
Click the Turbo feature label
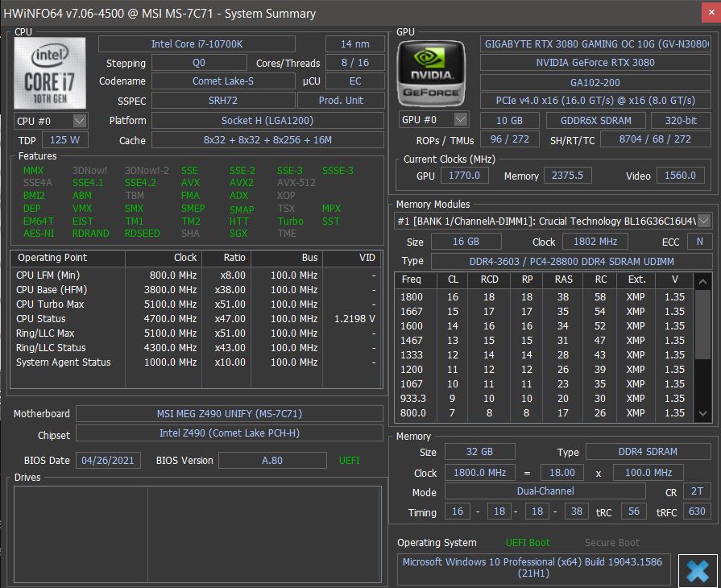pyautogui.click(x=290, y=222)
